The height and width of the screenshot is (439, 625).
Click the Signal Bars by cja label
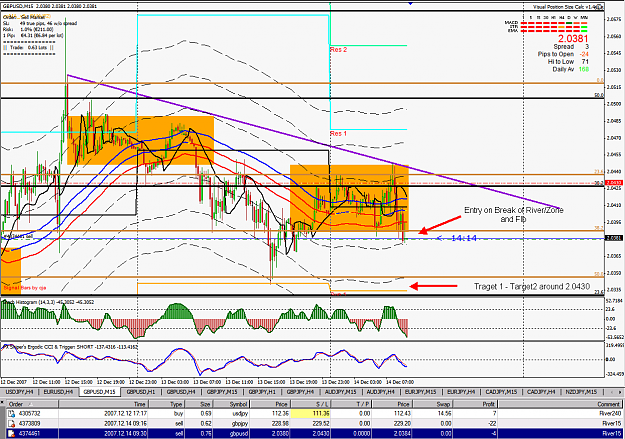25,287
